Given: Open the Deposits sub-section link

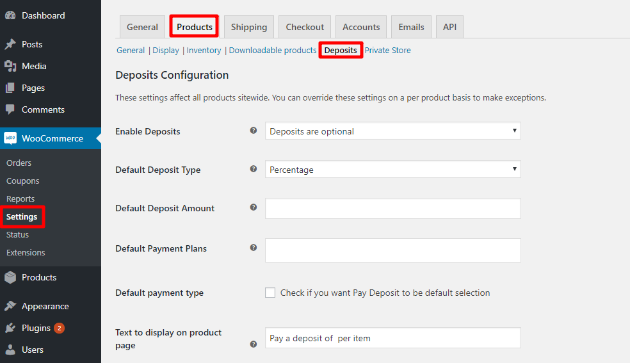Looking at the screenshot, I should pos(341,50).
